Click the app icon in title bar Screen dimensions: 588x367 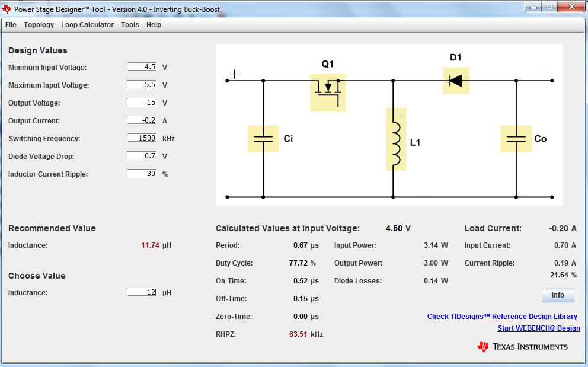coord(7,9)
